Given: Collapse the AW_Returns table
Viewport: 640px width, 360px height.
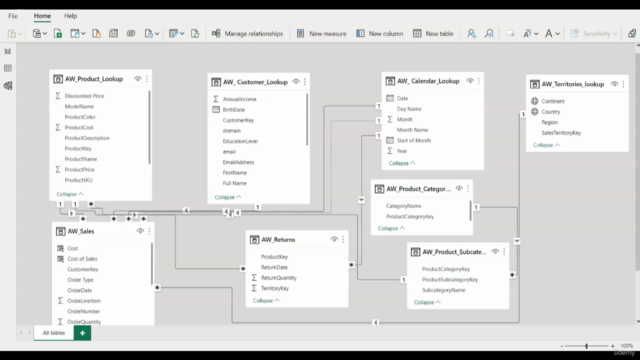Looking at the screenshot, I should [x=266, y=300].
